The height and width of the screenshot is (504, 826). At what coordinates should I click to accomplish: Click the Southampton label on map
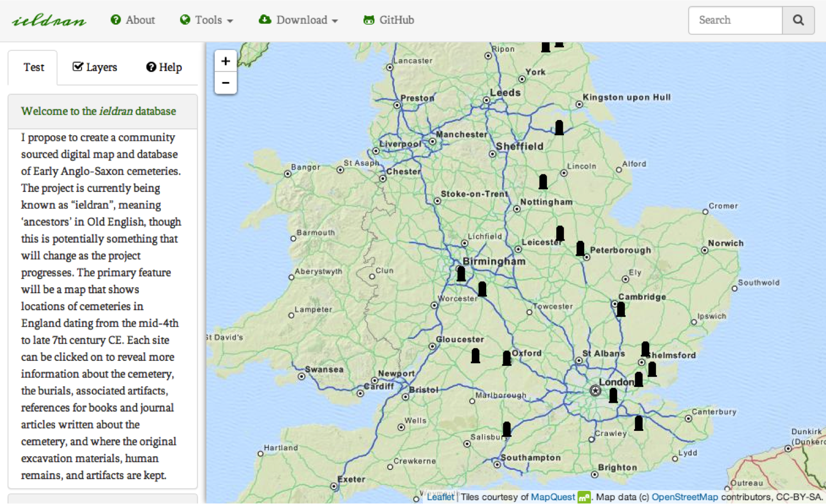(531, 457)
